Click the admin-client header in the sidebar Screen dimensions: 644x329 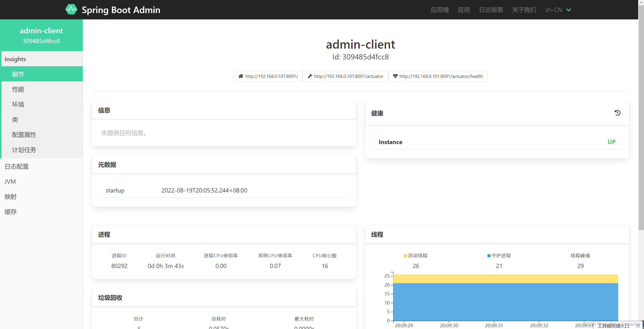pyautogui.click(x=41, y=35)
